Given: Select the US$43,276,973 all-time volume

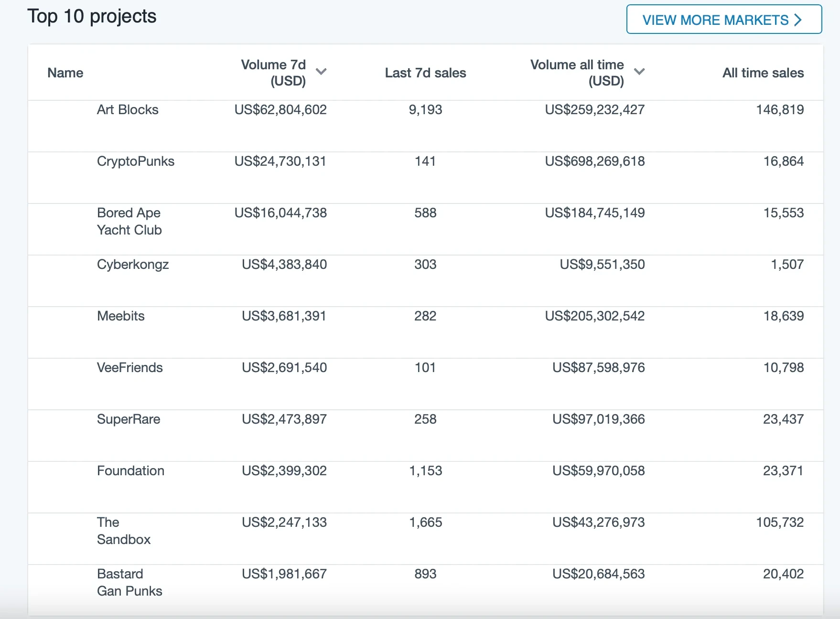Looking at the screenshot, I should (599, 523).
